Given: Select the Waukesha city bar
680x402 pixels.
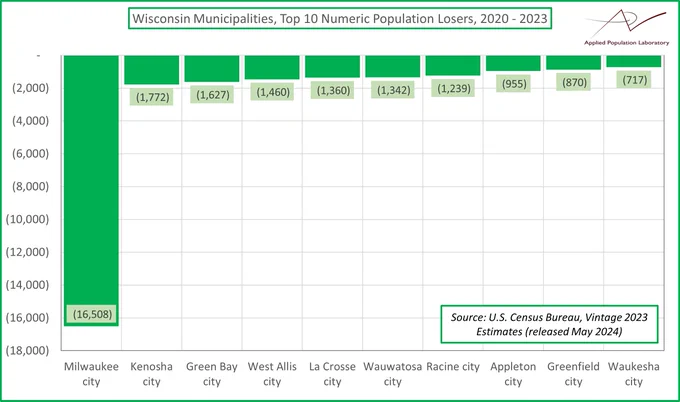Looking at the screenshot, I should click(634, 61).
